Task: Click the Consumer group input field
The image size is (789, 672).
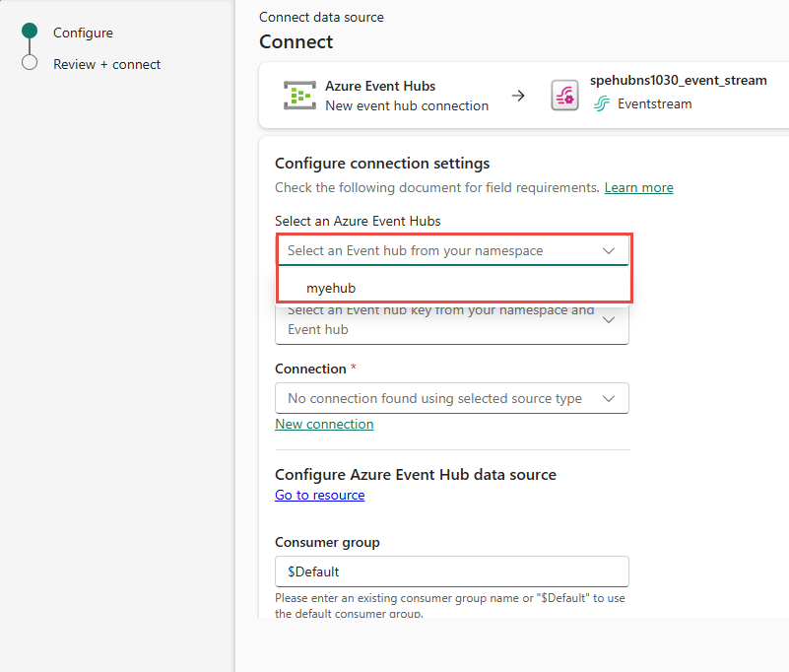Action: [451, 571]
